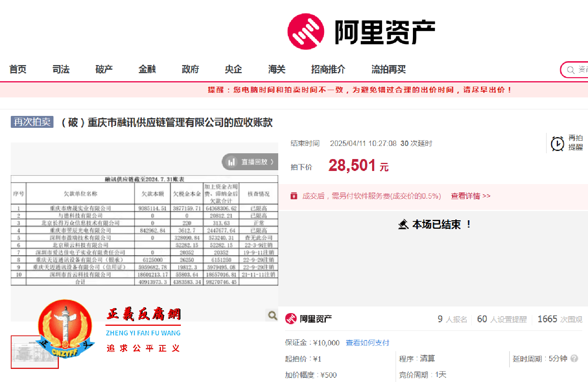This screenshot has width=588, height=382.
Task: Click the red fee notice icon
Action: [x=294, y=196]
